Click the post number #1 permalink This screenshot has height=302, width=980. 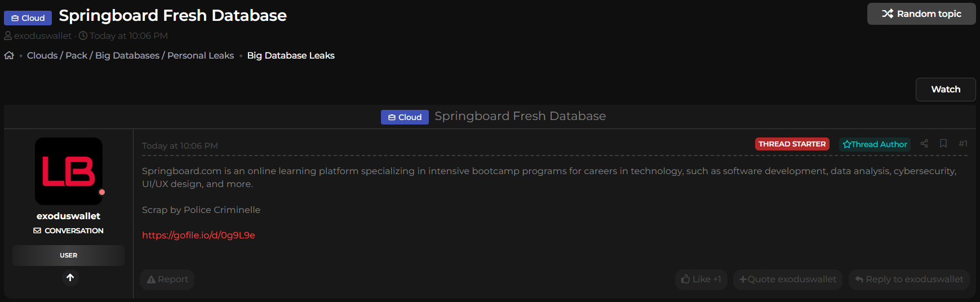click(963, 144)
